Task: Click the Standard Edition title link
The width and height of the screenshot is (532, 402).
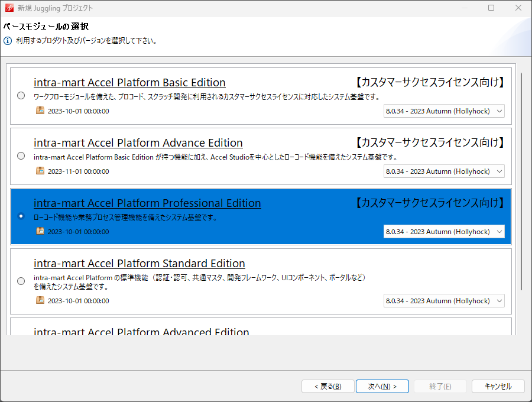Action: [x=140, y=264]
